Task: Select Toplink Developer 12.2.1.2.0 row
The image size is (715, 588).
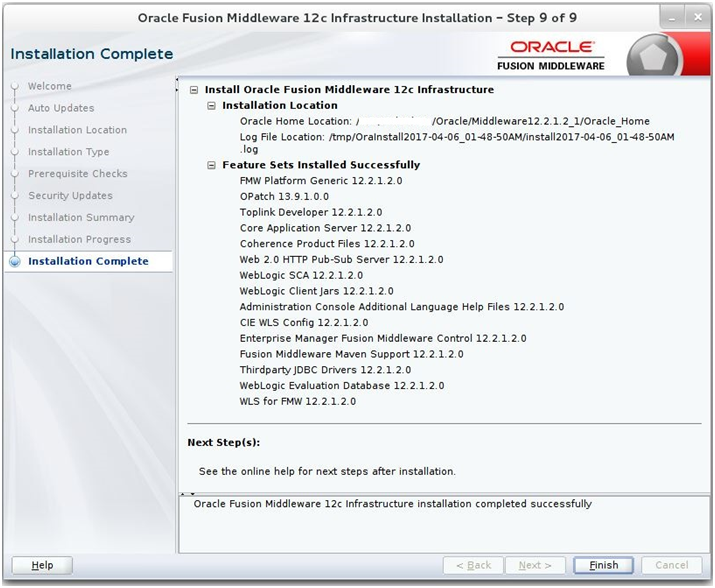Action: [311, 213]
